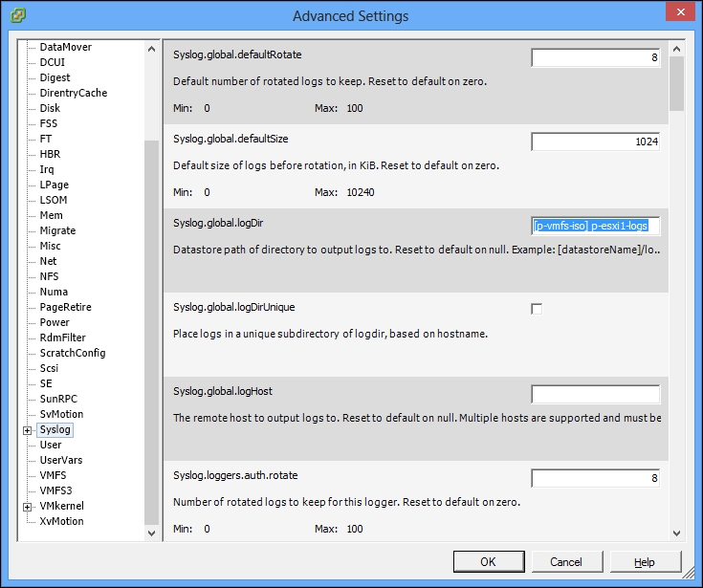Tick the Syslog.global.logDirUnique checkbox
The height and width of the screenshot is (588, 703).
(x=537, y=309)
